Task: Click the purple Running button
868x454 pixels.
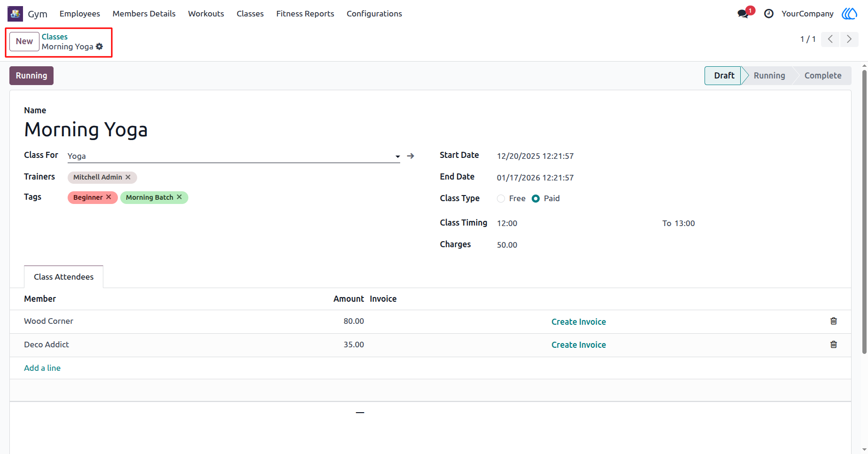Action: 31,76
